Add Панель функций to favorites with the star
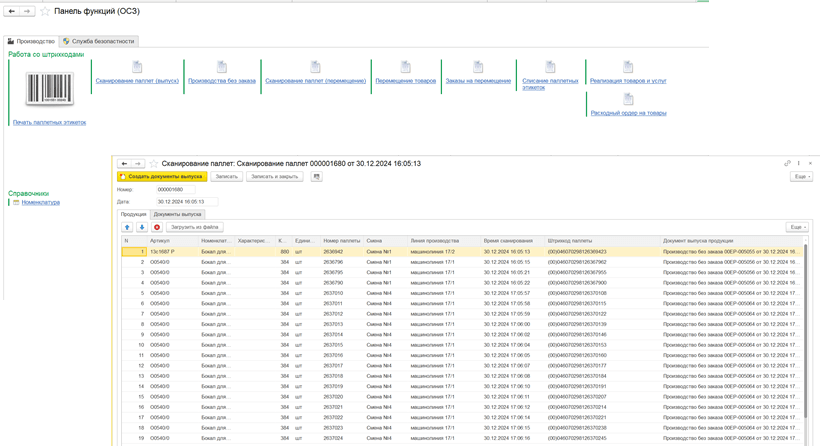 tap(45, 11)
